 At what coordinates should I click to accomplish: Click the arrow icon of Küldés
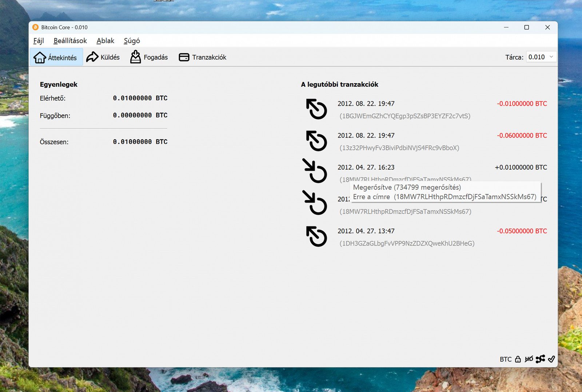92,57
